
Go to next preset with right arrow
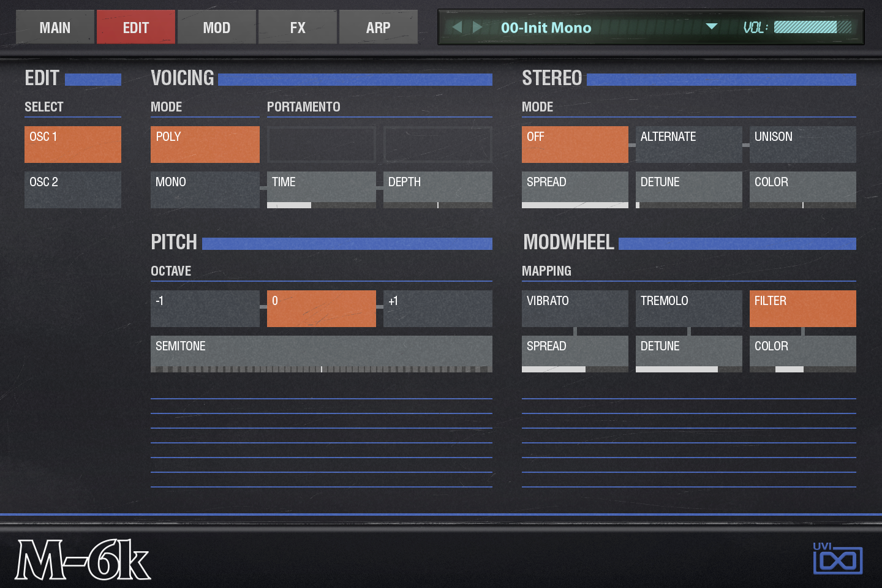click(x=477, y=27)
